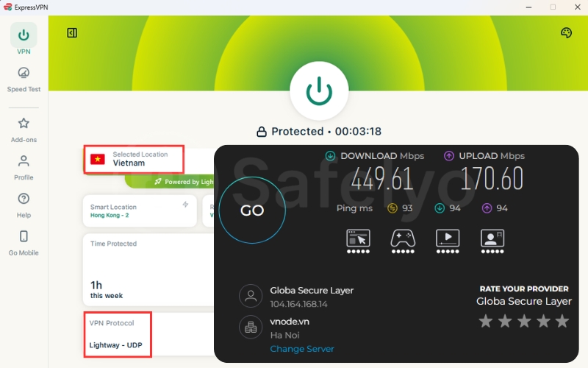Viewport: 588px width, 368px height.
Task: Close the ExpressVPN window
Action: point(578,7)
